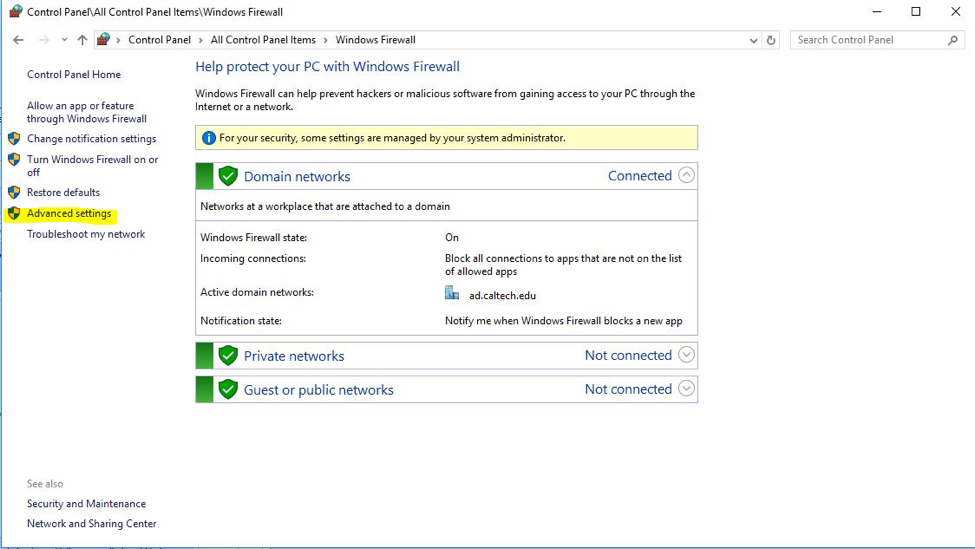Click the Up folder arrow
The width and height of the screenshot is (975, 549).
pyautogui.click(x=82, y=40)
